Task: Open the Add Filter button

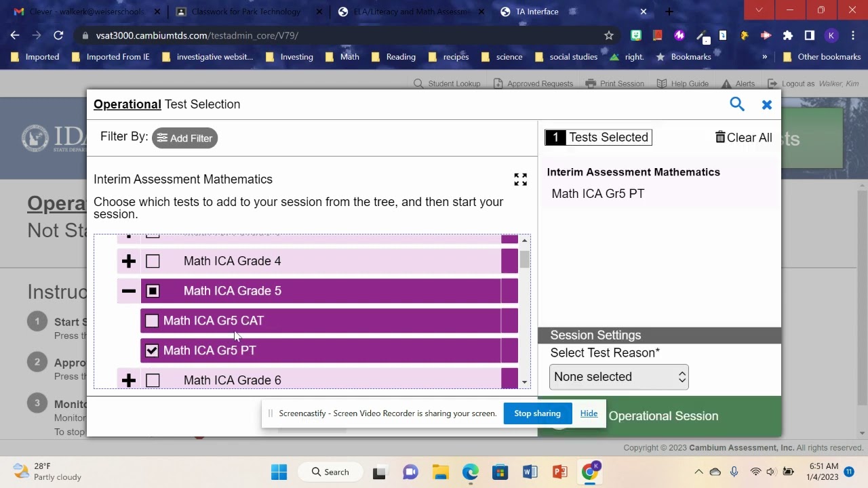Action: 184,138
